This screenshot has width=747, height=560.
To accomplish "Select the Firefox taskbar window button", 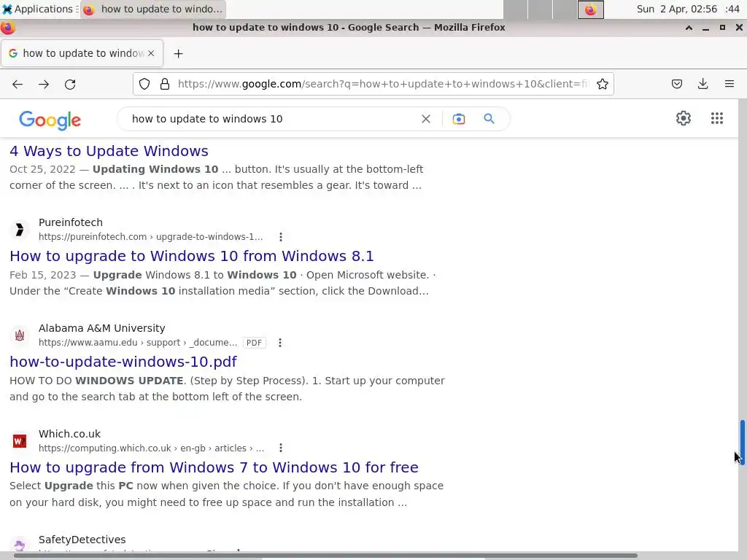I will click(153, 9).
